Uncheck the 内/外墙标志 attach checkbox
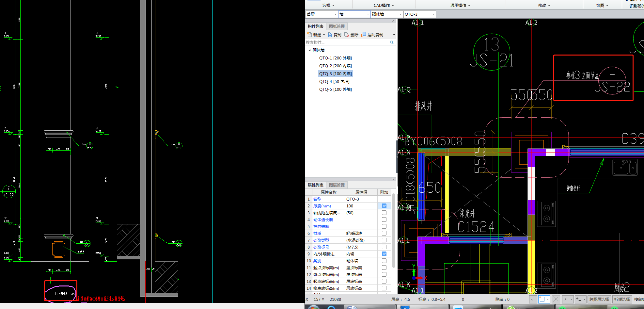644x309 pixels. (x=384, y=254)
